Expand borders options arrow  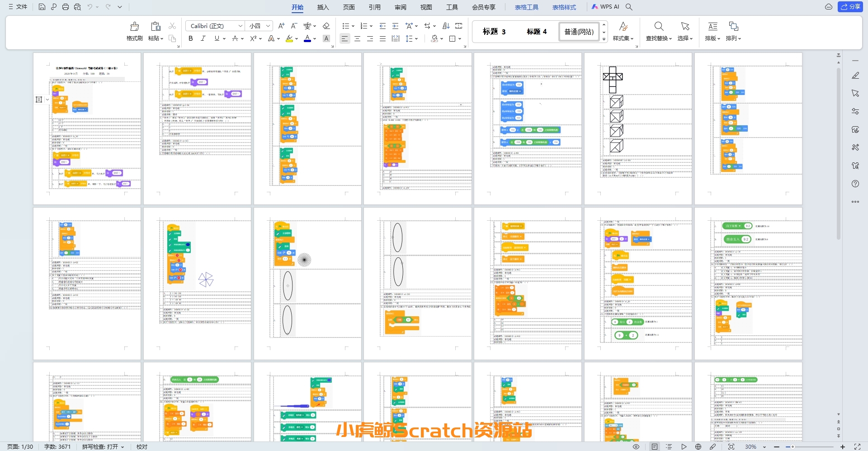pyautogui.click(x=460, y=39)
